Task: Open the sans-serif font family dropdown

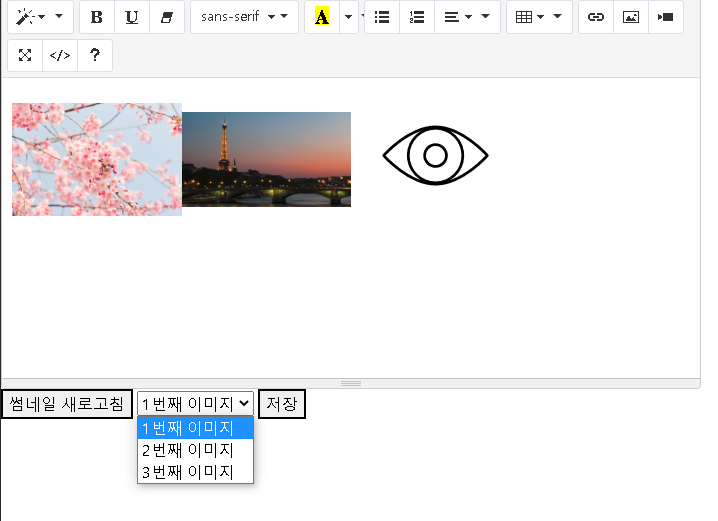Action: (244, 17)
